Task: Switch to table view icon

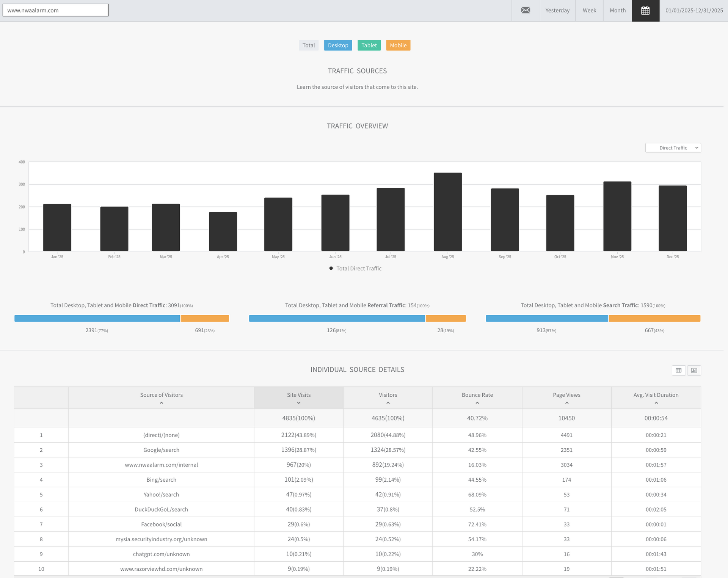Action: [678, 370]
